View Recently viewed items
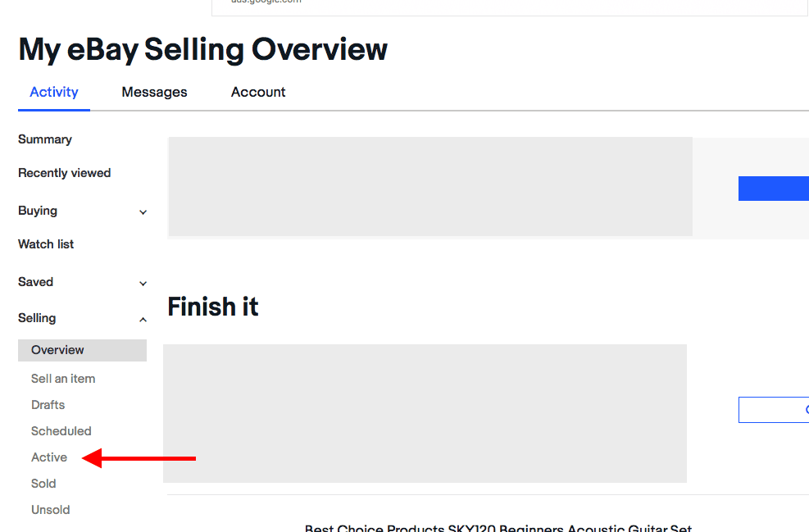809x532 pixels. pyautogui.click(x=64, y=173)
